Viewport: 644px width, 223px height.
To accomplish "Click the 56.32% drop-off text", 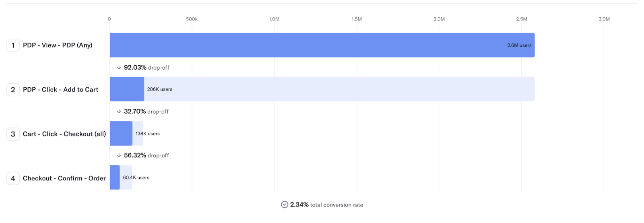I will (x=147, y=155).
